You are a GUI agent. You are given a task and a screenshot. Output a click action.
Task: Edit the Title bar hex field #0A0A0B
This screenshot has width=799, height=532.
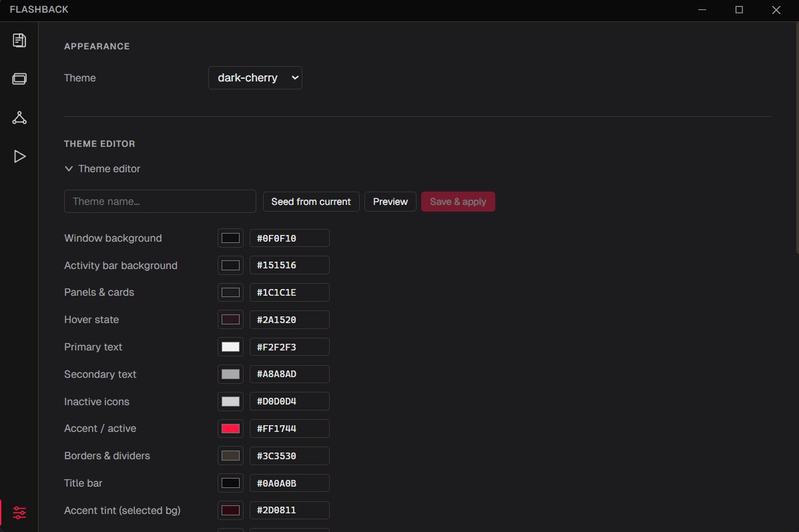[290, 483]
